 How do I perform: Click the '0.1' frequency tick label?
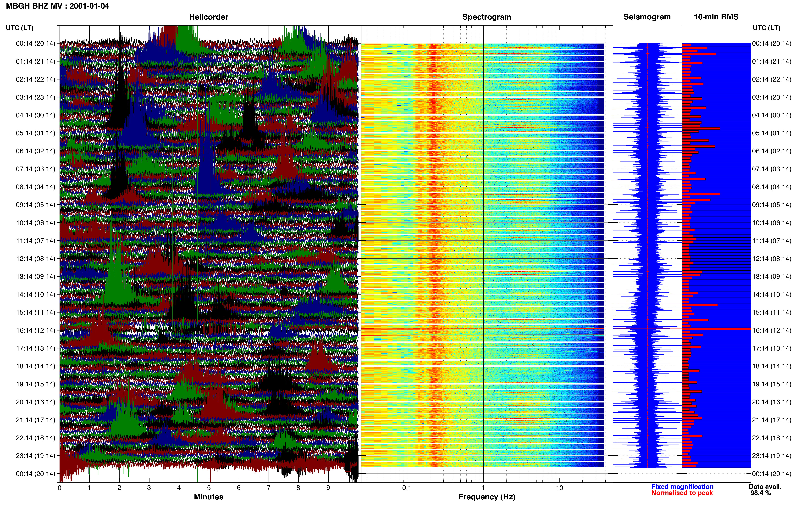point(407,488)
